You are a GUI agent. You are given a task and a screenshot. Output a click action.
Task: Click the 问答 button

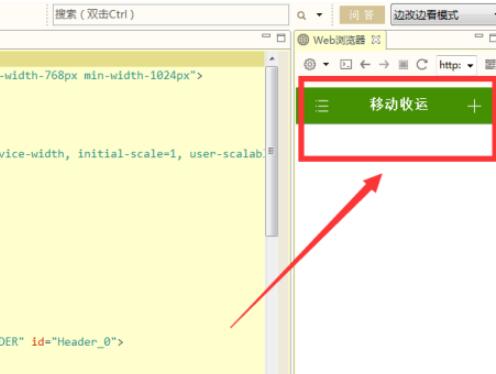pyautogui.click(x=362, y=15)
